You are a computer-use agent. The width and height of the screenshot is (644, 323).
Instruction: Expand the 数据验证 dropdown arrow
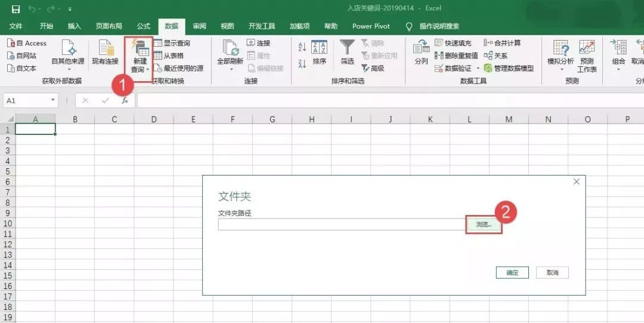(x=478, y=68)
